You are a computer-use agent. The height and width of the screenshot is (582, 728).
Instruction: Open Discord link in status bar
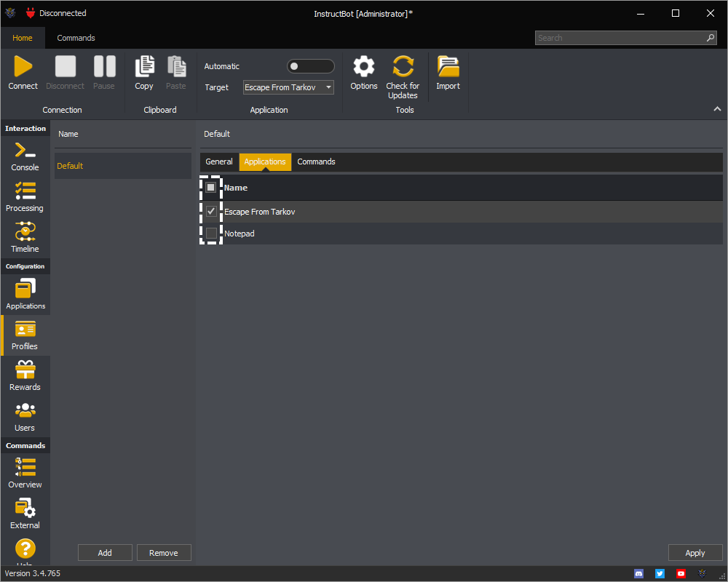(x=639, y=574)
